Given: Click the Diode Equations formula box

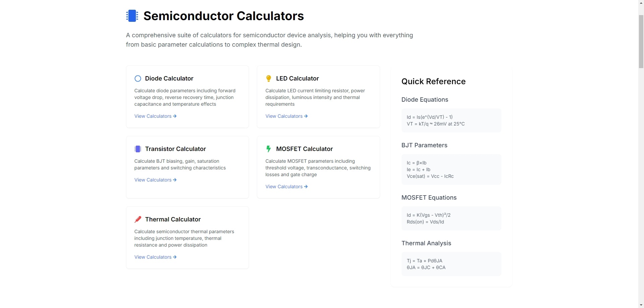Looking at the screenshot, I should pyautogui.click(x=451, y=120).
